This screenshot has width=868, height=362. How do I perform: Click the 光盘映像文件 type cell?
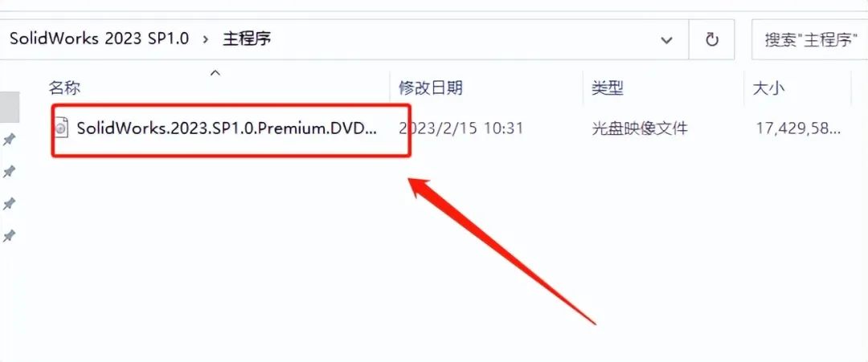(639, 128)
